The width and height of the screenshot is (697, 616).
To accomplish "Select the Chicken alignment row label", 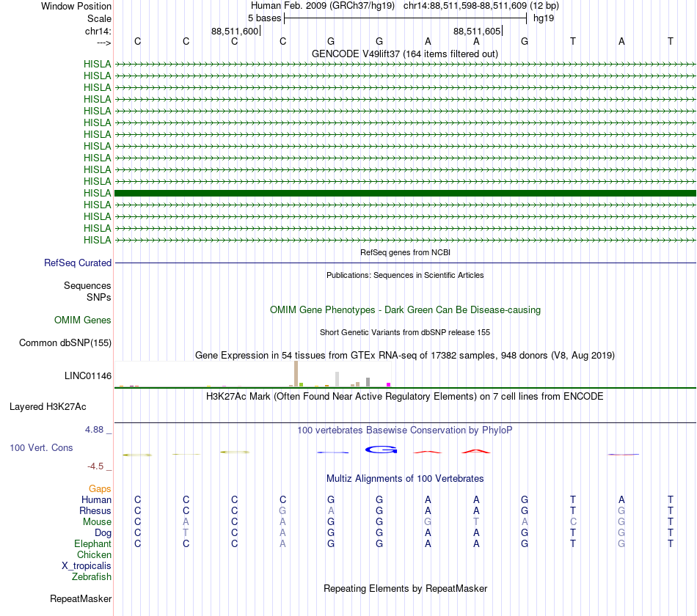I will click(94, 554).
